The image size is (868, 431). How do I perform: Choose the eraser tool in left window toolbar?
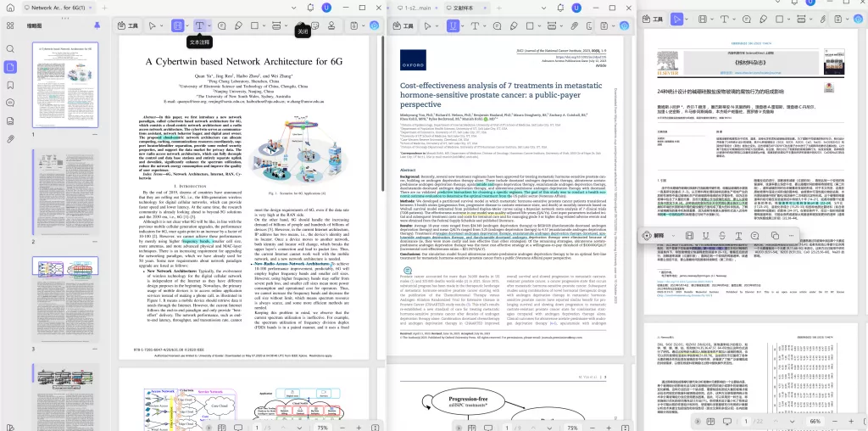pos(238,26)
